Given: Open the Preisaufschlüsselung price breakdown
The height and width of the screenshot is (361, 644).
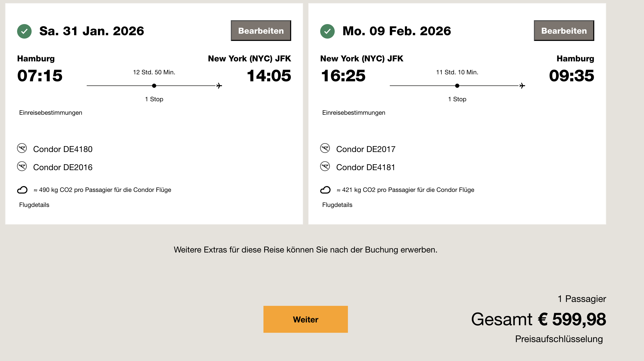Looking at the screenshot, I should 559,339.
